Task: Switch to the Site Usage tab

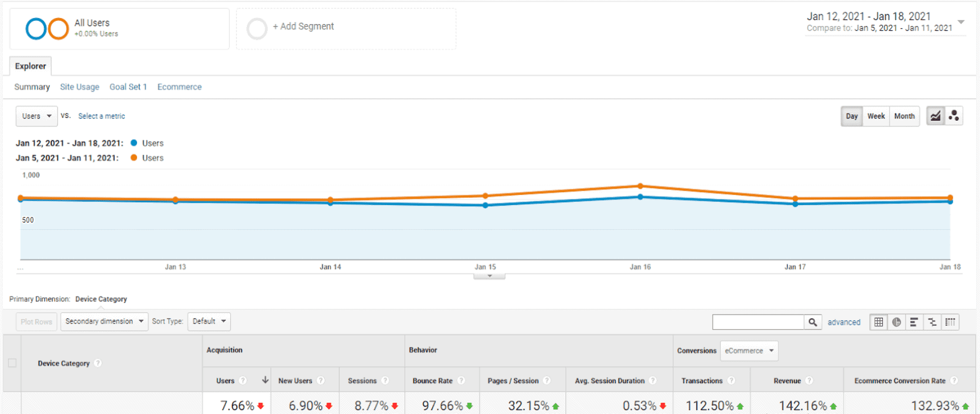Action: tap(79, 87)
